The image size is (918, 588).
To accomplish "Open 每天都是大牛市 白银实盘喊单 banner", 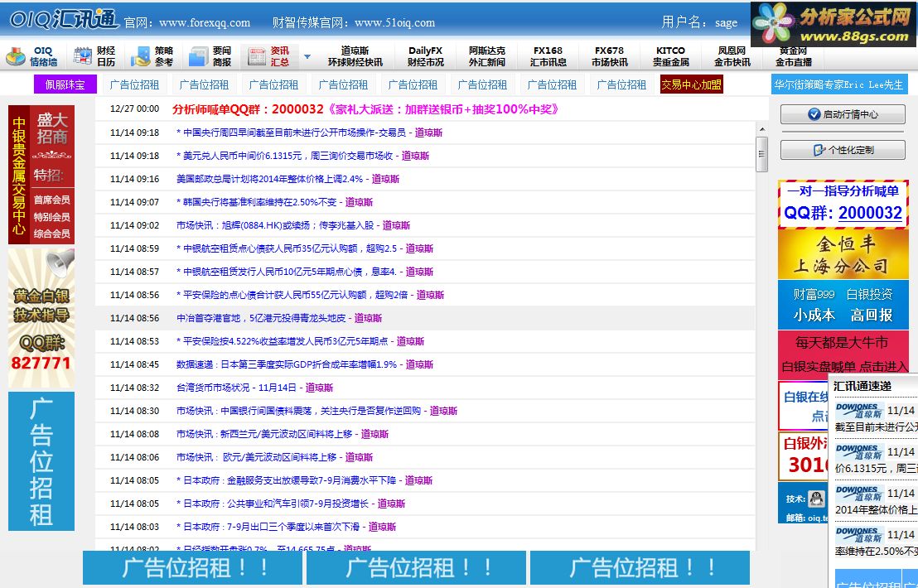I will tap(843, 354).
